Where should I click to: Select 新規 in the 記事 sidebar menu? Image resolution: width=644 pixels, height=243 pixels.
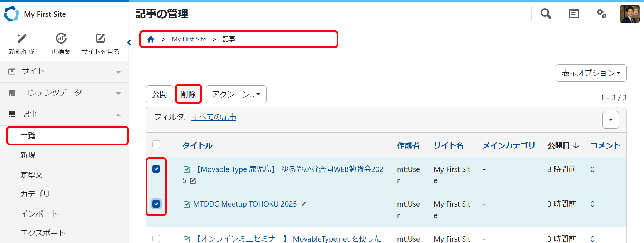tap(28, 155)
